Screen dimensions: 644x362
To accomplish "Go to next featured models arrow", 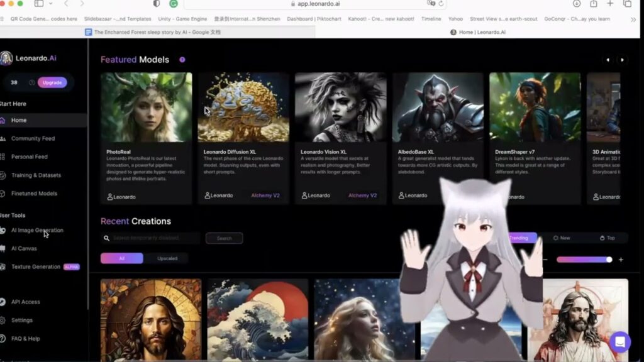I will (622, 60).
